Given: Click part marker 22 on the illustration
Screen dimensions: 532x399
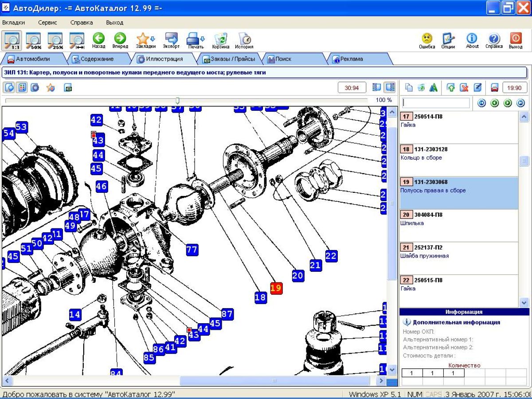Looking at the screenshot, I should (x=331, y=255).
